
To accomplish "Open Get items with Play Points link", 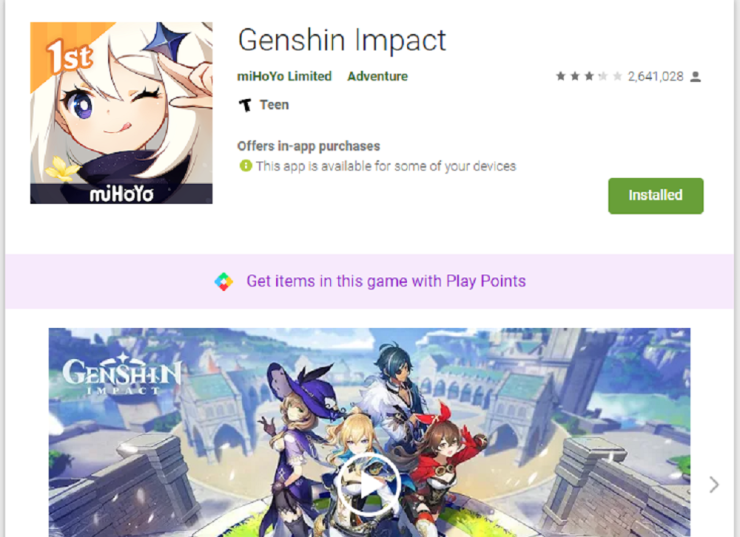I will [386, 281].
